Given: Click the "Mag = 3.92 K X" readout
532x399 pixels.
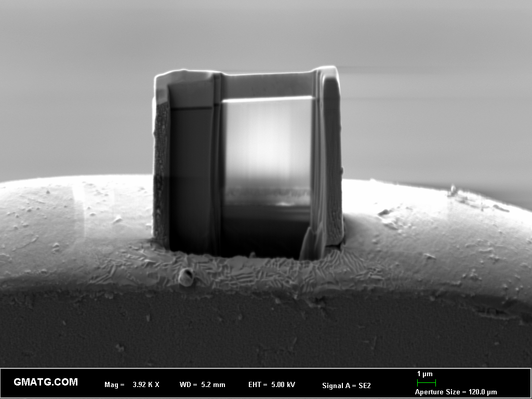Looking at the screenshot, I should 132,385.
